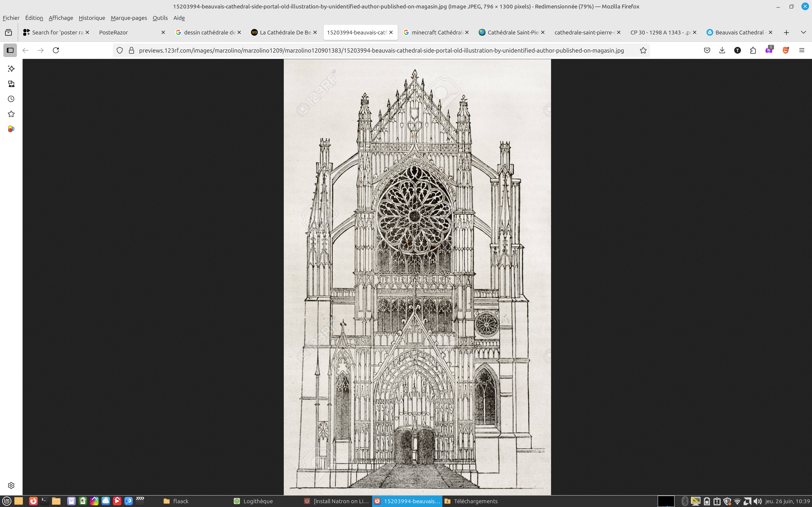Viewport: 812px width, 507px height.
Task: Open sidebar synced tabs icon
Action: coord(11,84)
